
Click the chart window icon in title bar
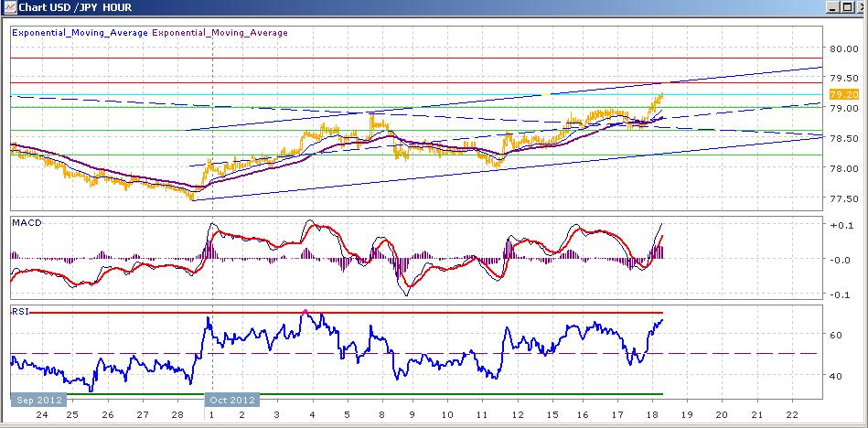(x=9, y=7)
